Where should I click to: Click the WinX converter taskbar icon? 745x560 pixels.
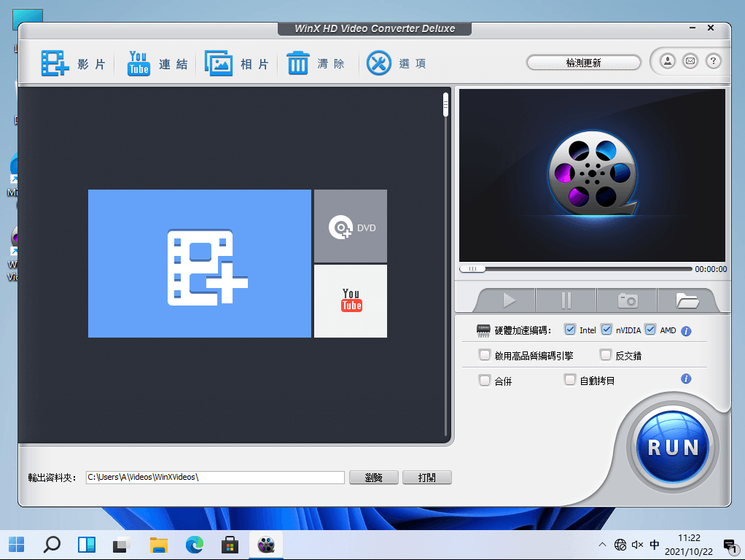click(266, 545)
